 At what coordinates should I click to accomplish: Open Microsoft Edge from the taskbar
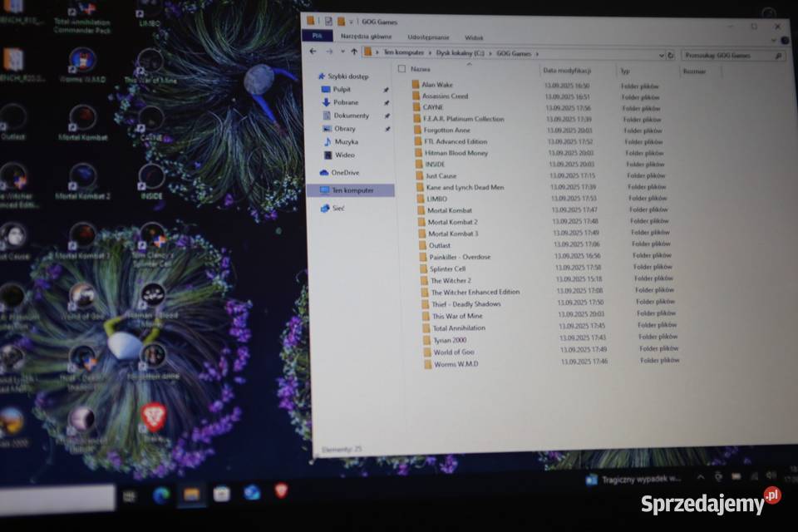click(161, 495)
